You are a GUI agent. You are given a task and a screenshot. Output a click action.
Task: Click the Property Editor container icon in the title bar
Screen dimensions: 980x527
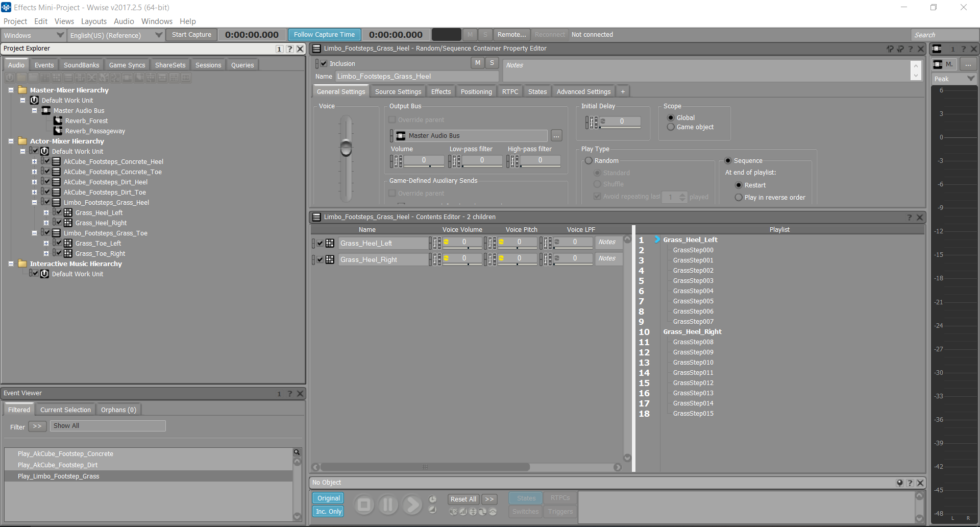coord(316,49)
